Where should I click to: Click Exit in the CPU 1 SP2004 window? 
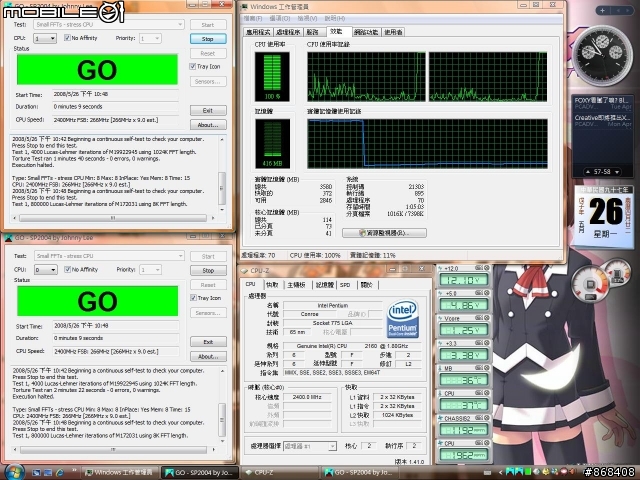tap(208, 110)
